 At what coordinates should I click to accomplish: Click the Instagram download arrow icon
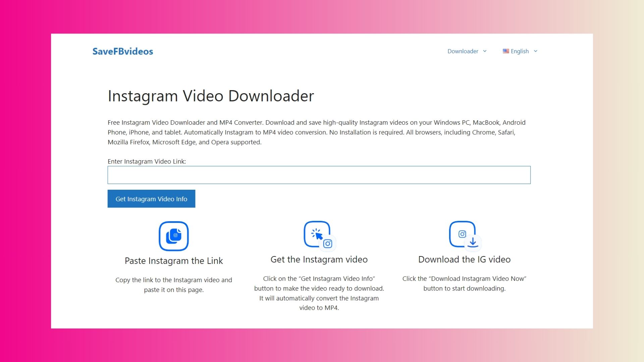click(465, 236)
